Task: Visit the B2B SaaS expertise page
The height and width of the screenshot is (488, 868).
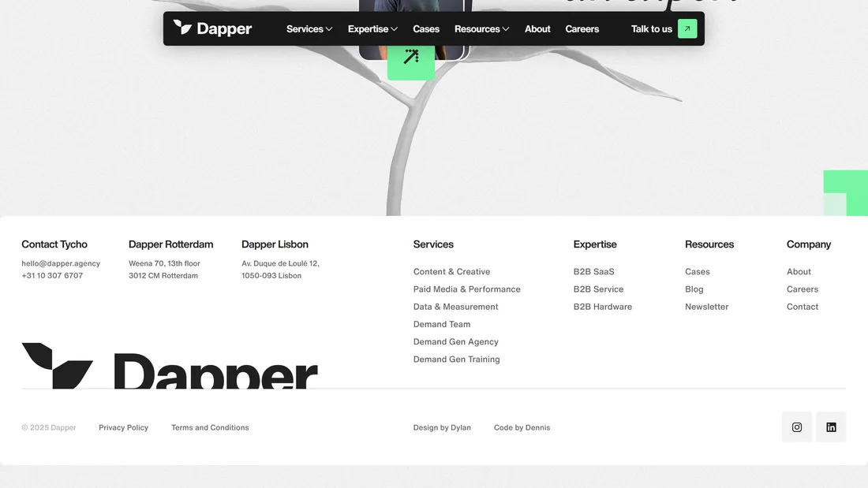Action: [593, 272]
